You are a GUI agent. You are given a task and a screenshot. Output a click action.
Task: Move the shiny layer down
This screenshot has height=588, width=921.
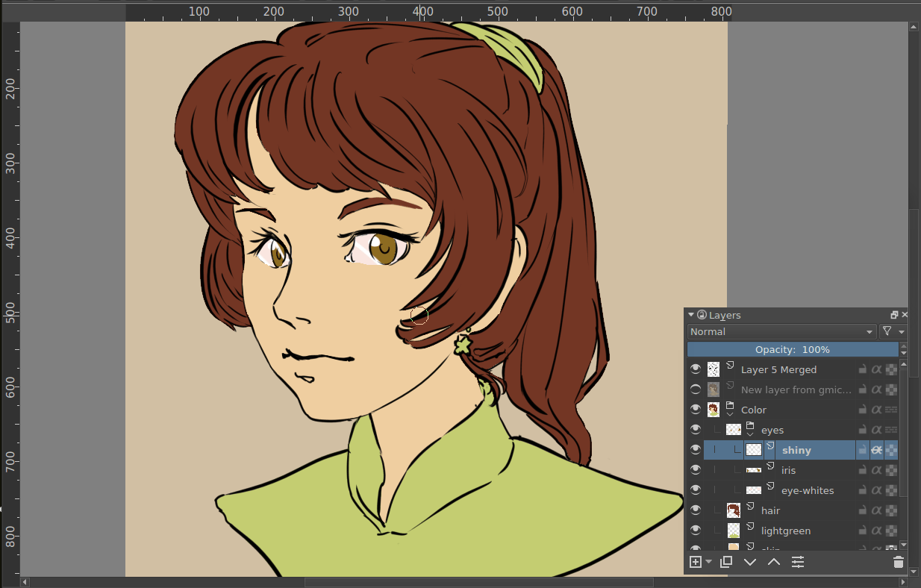[x=750, y=562]
